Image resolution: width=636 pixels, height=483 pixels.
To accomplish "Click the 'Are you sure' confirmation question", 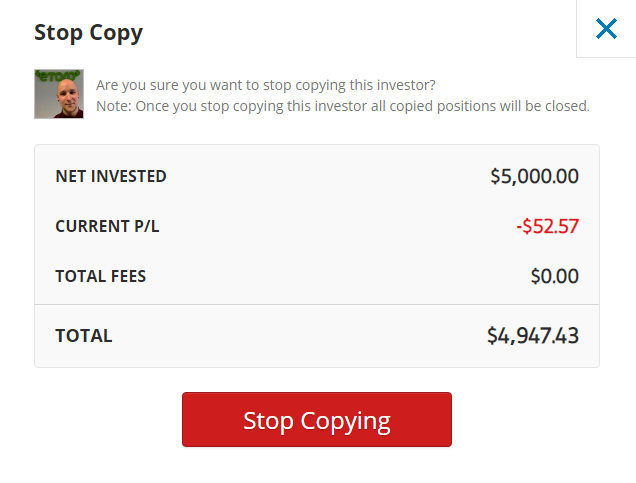I will (266, 85).
